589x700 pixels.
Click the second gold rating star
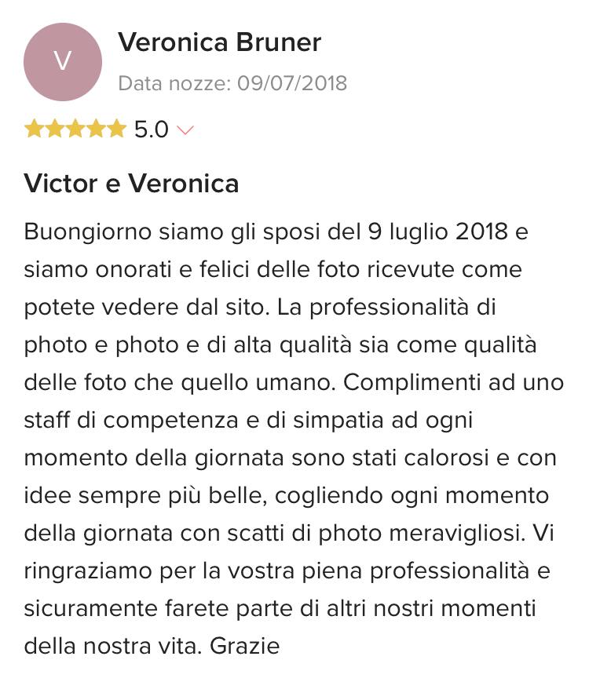click(x=54, y=129)
